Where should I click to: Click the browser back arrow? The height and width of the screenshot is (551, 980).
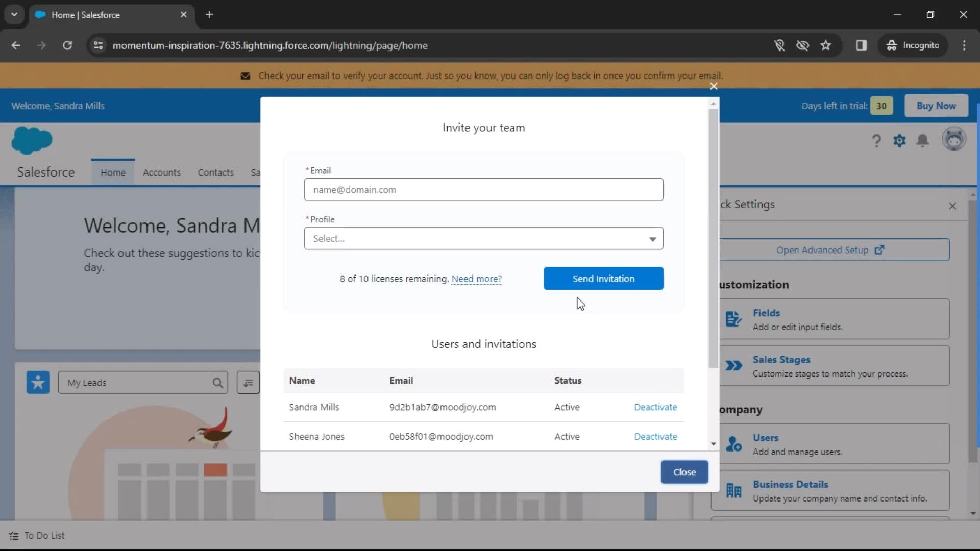point(16,45)
